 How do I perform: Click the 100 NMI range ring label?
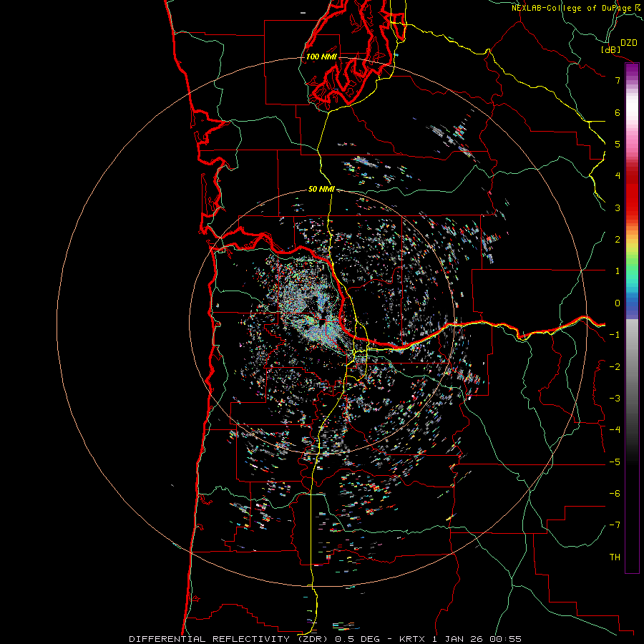tap(321, 57)
